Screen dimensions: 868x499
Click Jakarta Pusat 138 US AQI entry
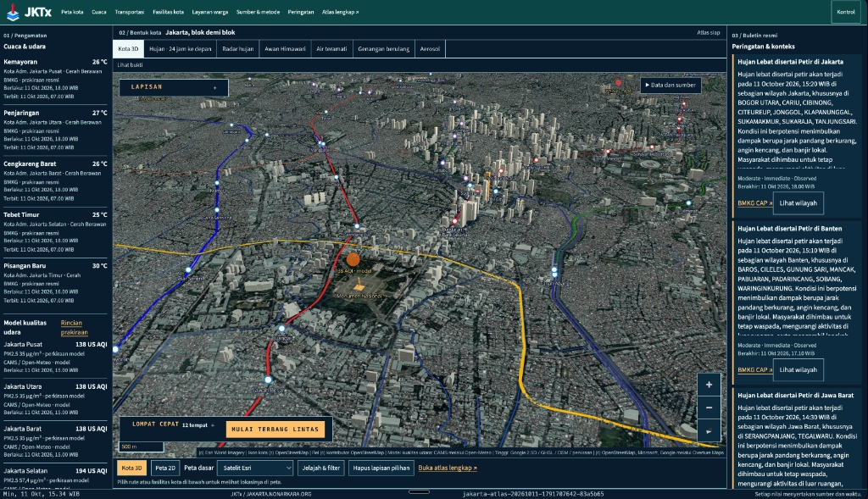point(55,357)
